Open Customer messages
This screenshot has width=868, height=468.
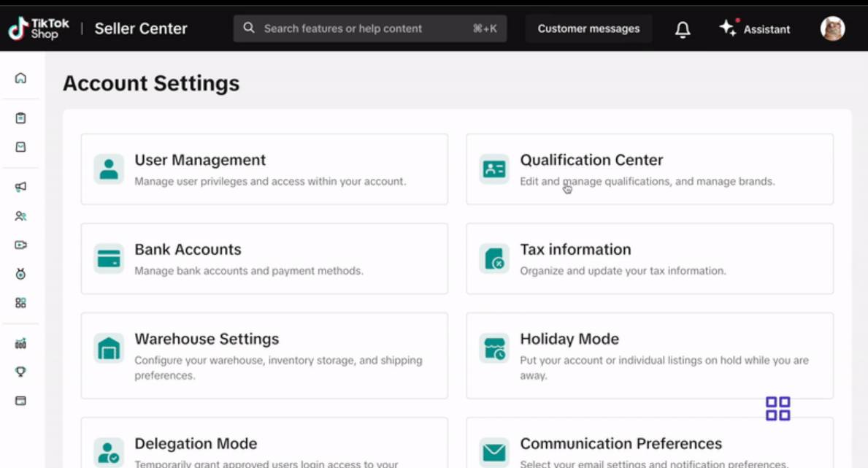(x=588, y=28)
